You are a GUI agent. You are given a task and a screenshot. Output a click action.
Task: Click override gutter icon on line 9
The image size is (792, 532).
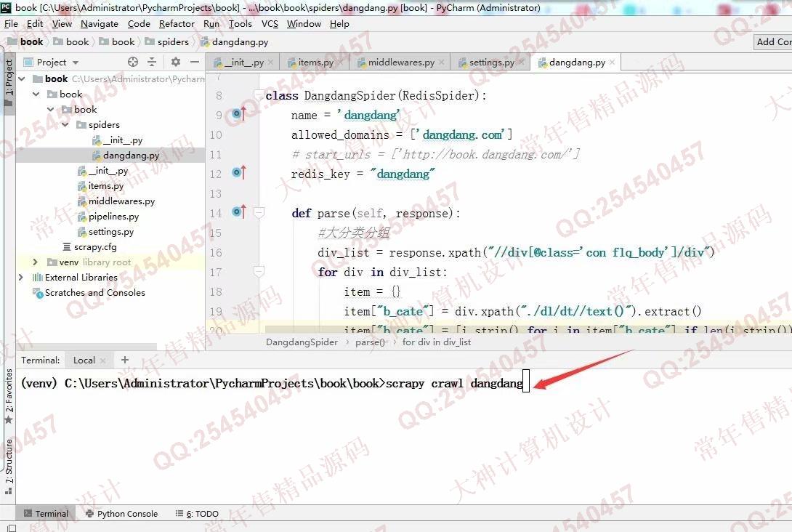pyautogui.click(x=238, y=114)
